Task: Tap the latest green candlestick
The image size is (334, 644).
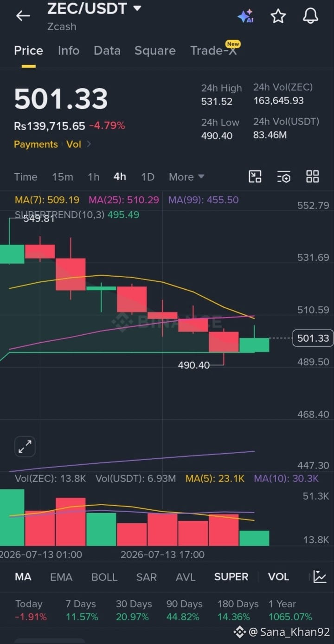Action: [254, 345]
